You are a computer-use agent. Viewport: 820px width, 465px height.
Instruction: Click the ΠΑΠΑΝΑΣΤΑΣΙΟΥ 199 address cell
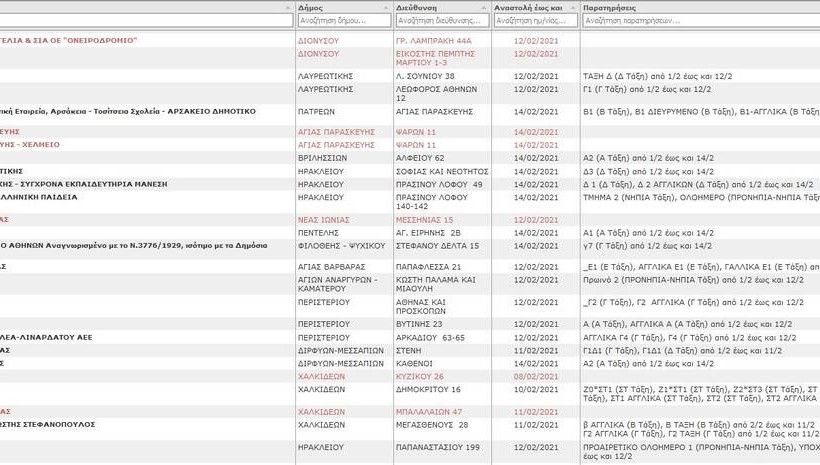coord(438,446)
